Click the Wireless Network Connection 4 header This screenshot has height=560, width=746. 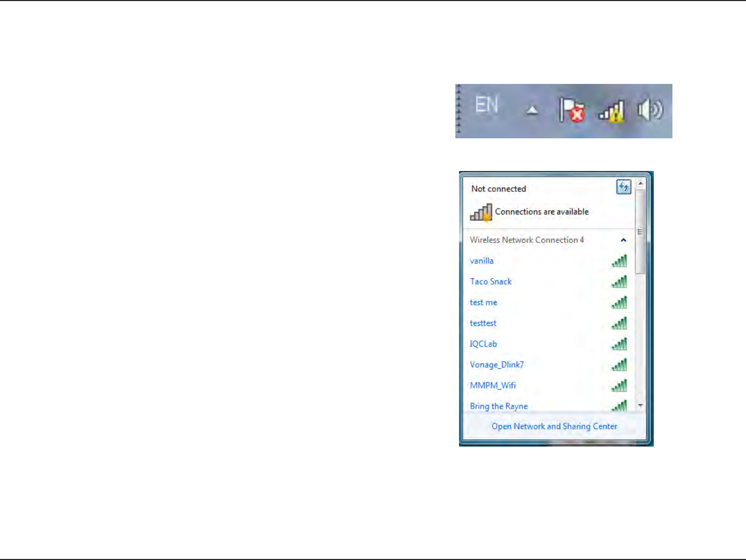[x=548, y=240]
